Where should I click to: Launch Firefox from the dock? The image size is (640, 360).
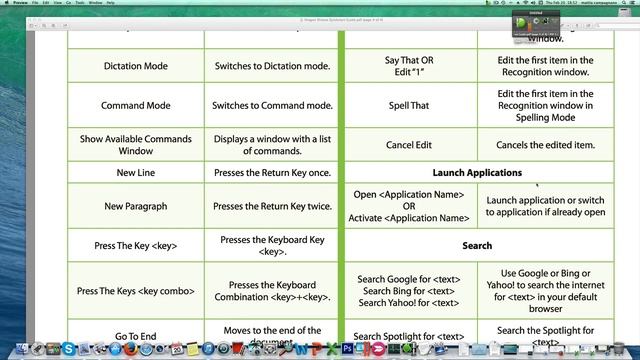[x=131, y=349]
